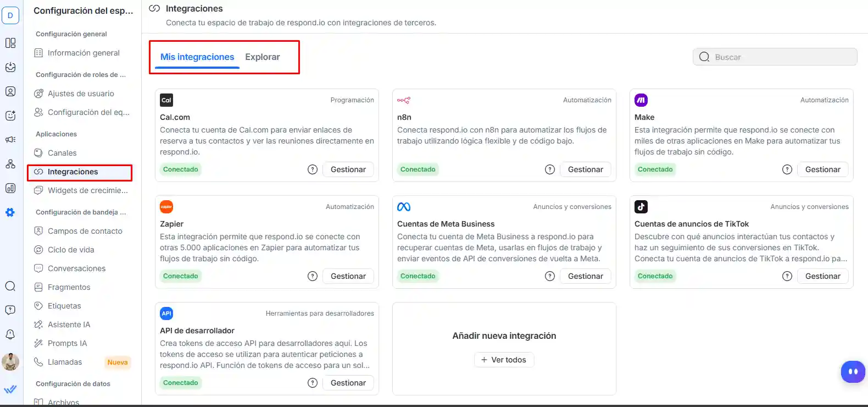The height and width of the screenshot is (407, 868).
Task: Click the Añadir nueva integración heading
Action: pos(504,335)
